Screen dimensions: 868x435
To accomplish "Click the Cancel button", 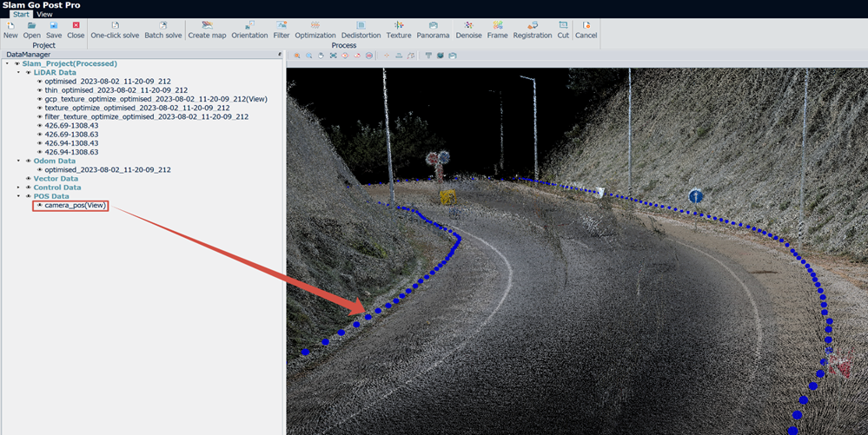I will (586, 30).
